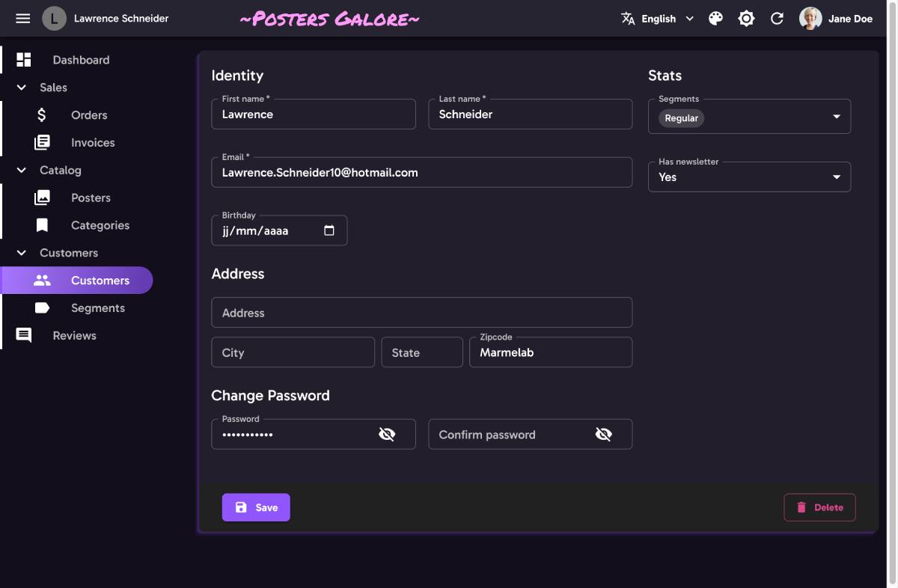Click the Dashboard grid icon
The image size is (898, 588).
pos(24,60)
